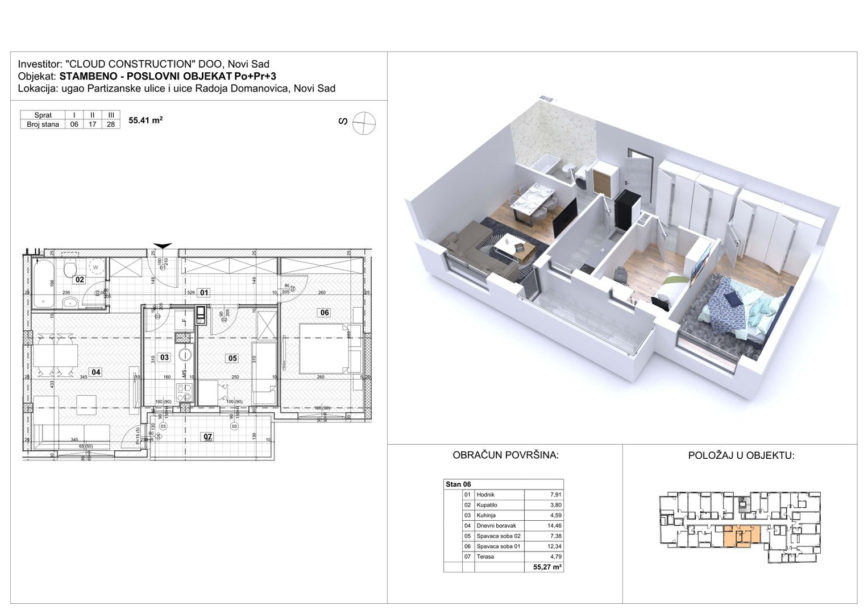Select room label 01 on the floor plan

point(205,293)
